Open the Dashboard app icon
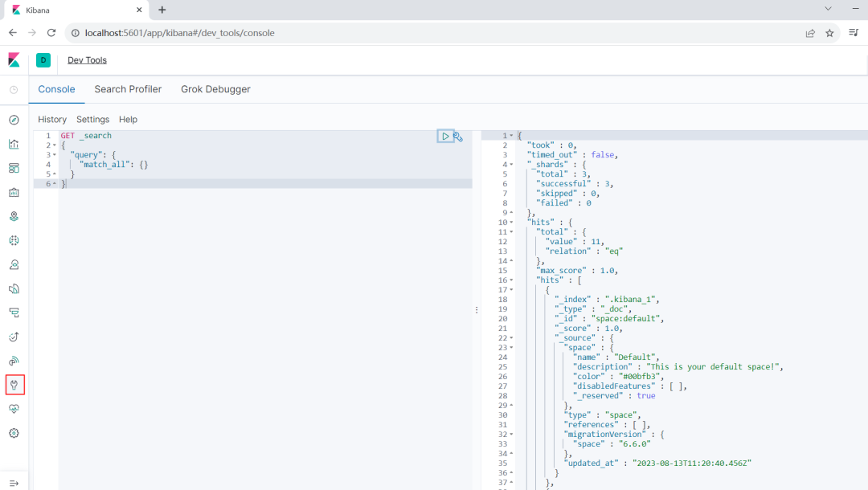This screenshot has width=868, height=490. click(x=14, y=168)
